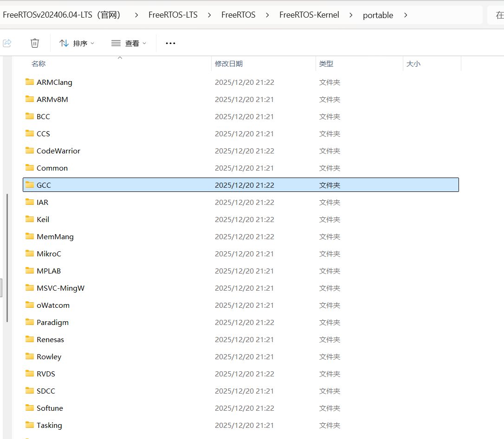The width and height of the screenshot is (504, 439).
Task: Click the Softune folder icon
Action: 30,408
